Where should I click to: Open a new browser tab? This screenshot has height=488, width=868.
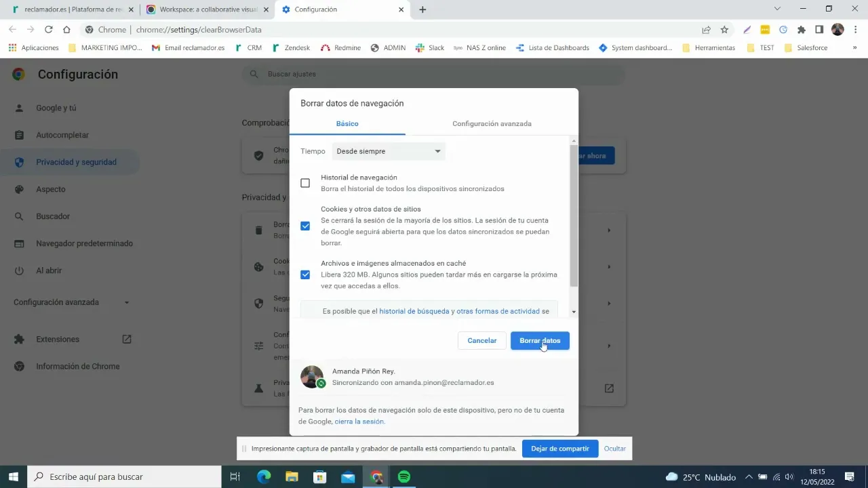pos(422,9)
